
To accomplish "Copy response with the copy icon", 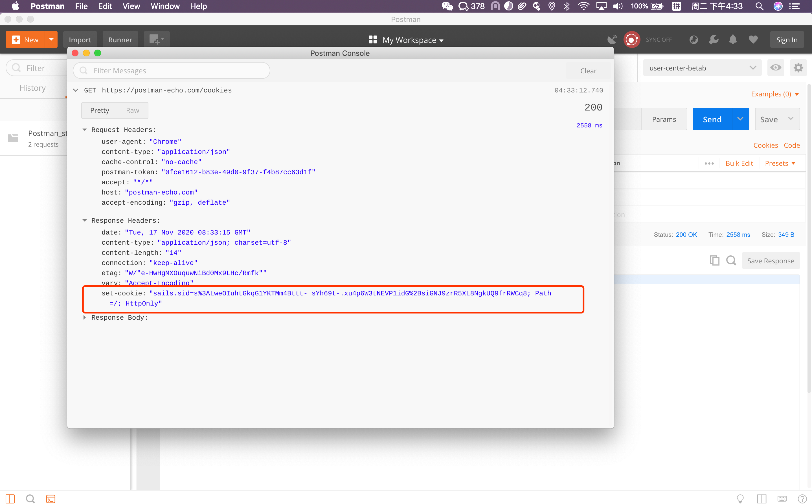I will click(x=714, y=260).
